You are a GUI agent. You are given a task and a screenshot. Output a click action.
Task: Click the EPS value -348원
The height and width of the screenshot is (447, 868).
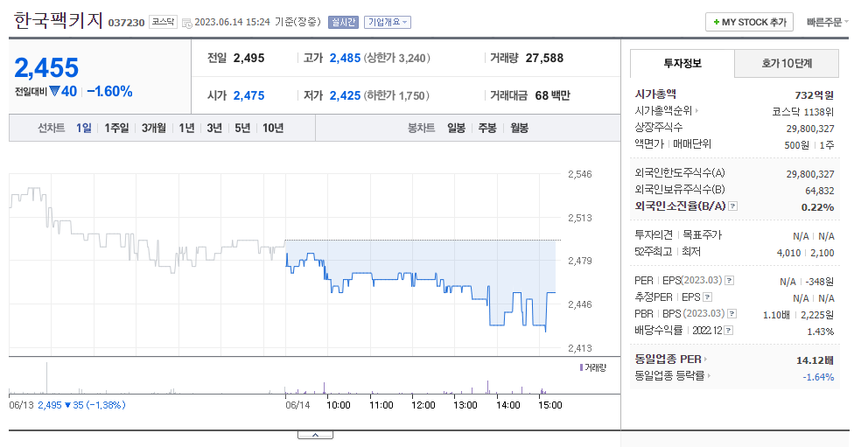[x=819, y=282]
